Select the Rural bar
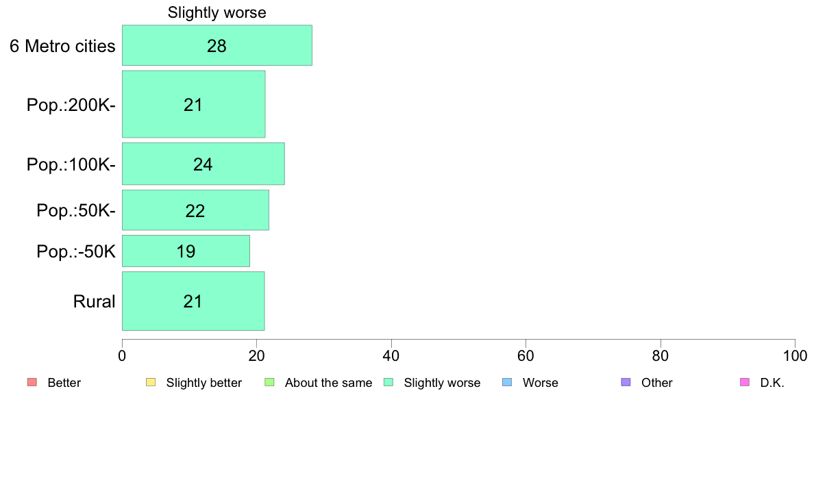Screen dimensions: 814x504 (193, 301)
